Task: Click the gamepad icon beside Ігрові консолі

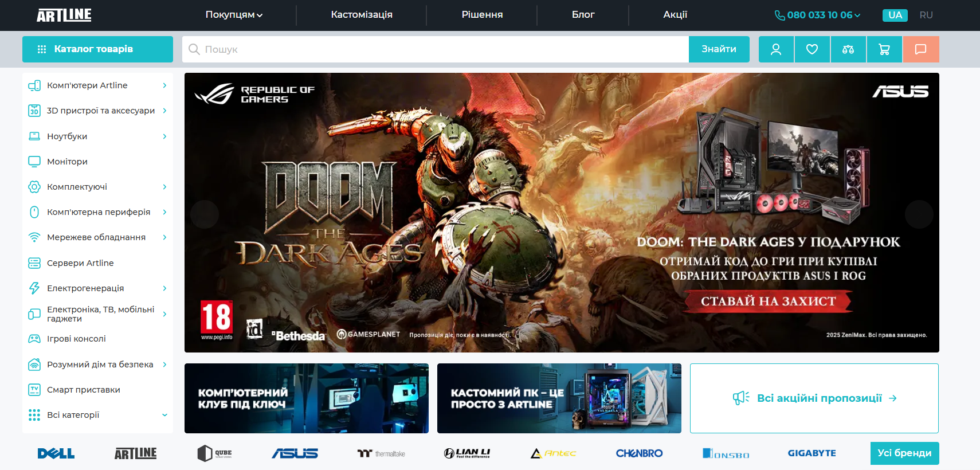Action: pos(34,339)
